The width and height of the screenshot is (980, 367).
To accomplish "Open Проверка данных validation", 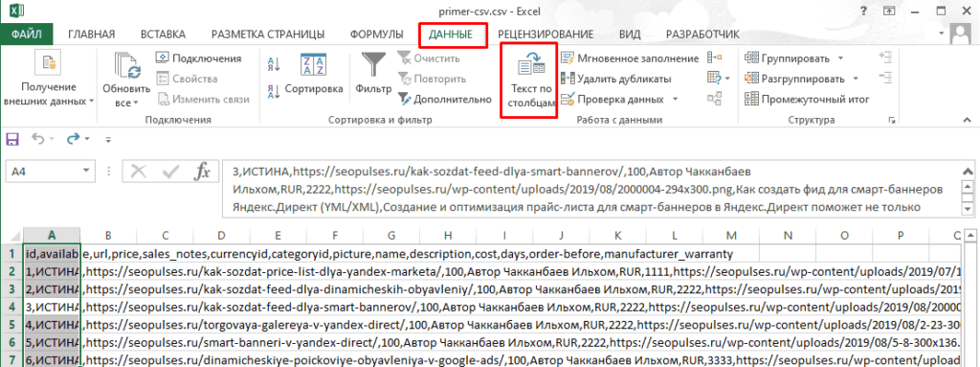I will 613,99.
